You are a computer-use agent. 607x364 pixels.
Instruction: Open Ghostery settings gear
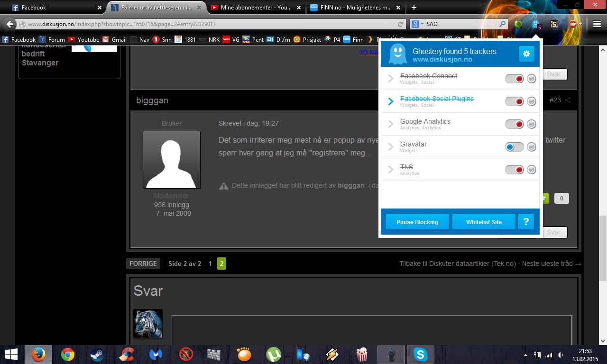[526, 54]
